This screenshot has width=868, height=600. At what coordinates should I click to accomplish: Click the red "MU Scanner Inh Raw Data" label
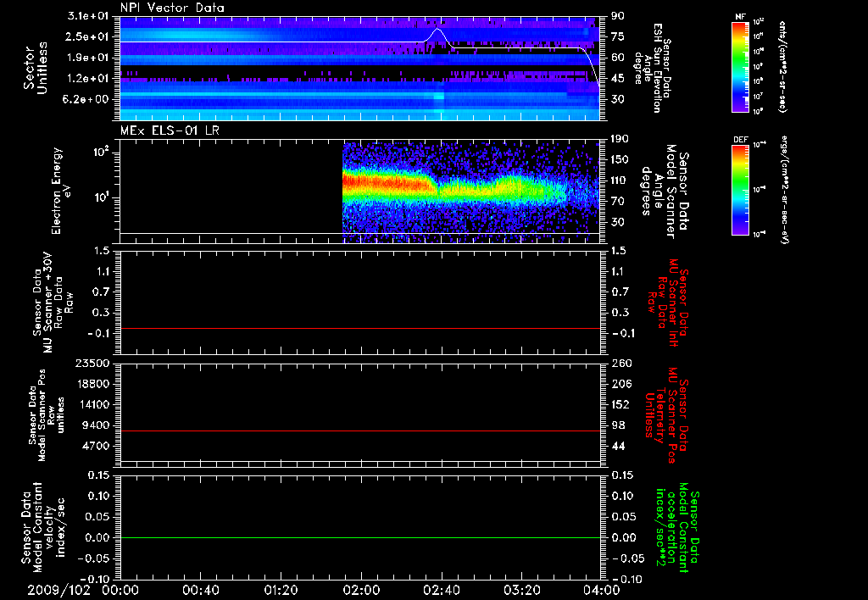click(668, 303)
